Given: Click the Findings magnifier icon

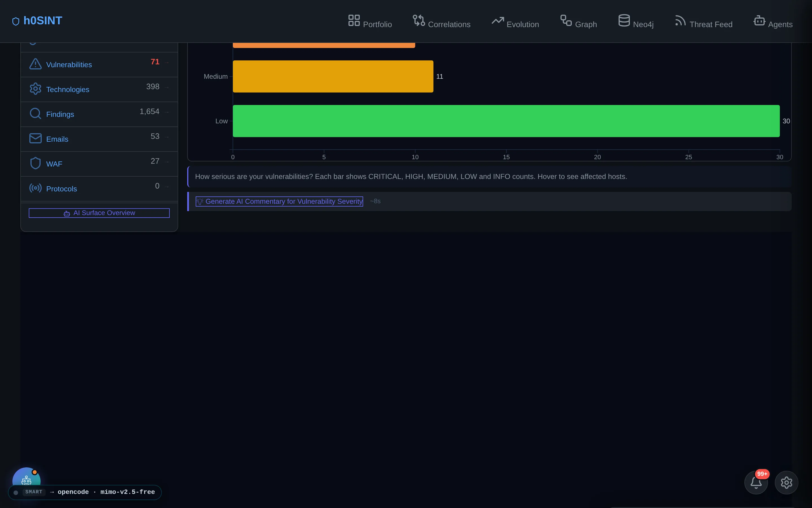Looking at the screenshot, I should pyautogui.click(x=36, y=113).
